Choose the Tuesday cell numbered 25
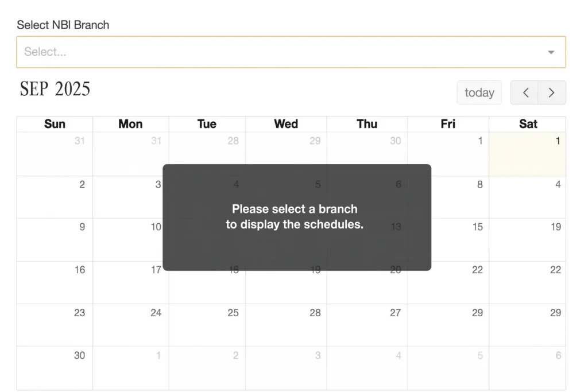The width and height of the screenshot is (588, 392). 207,325
